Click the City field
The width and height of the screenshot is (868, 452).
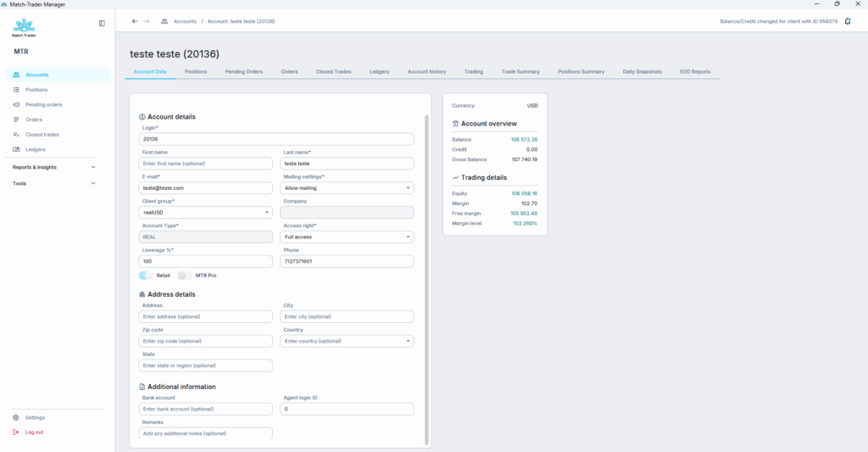(347, 316)
